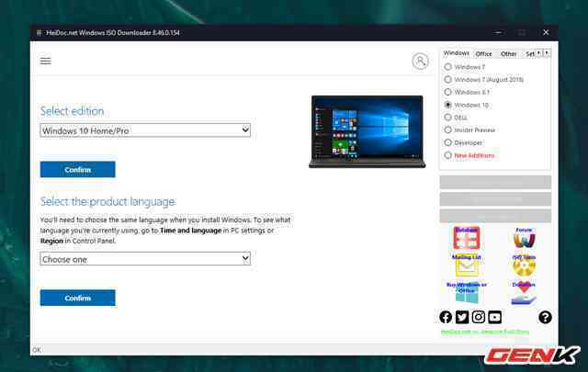Open the YouTube icon
The height and width of the screenshot is (372, 588).
pos(495,317)
